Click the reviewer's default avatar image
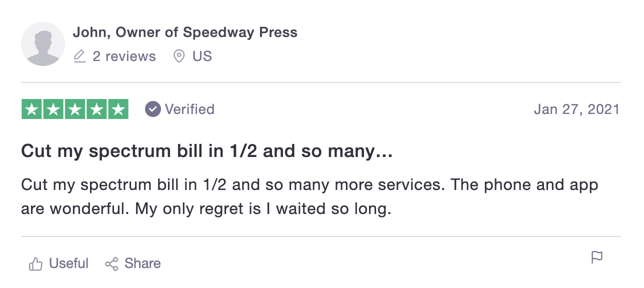Image resolution: width=644 pixels, height=288 pixels. pos(43,44)
